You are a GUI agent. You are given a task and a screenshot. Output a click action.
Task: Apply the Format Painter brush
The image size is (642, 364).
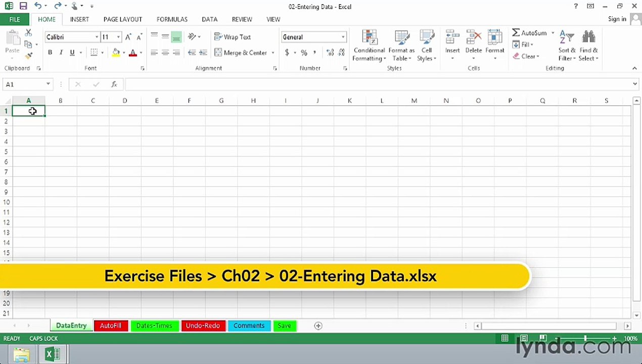28,55
